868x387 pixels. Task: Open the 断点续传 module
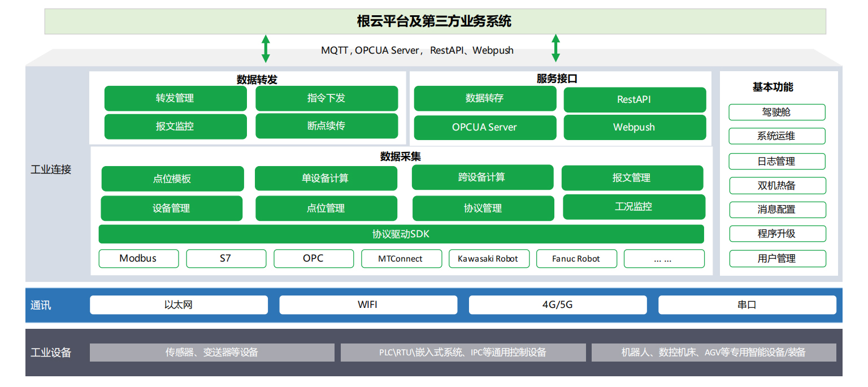point(326,126)
